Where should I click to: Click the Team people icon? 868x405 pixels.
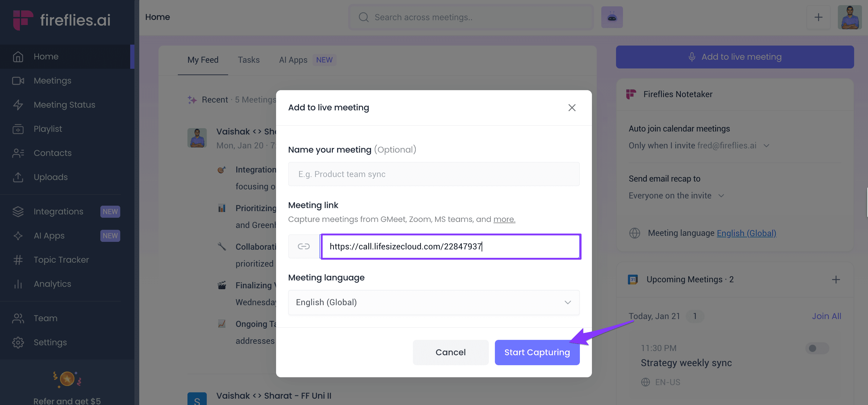tap(18, 318)
